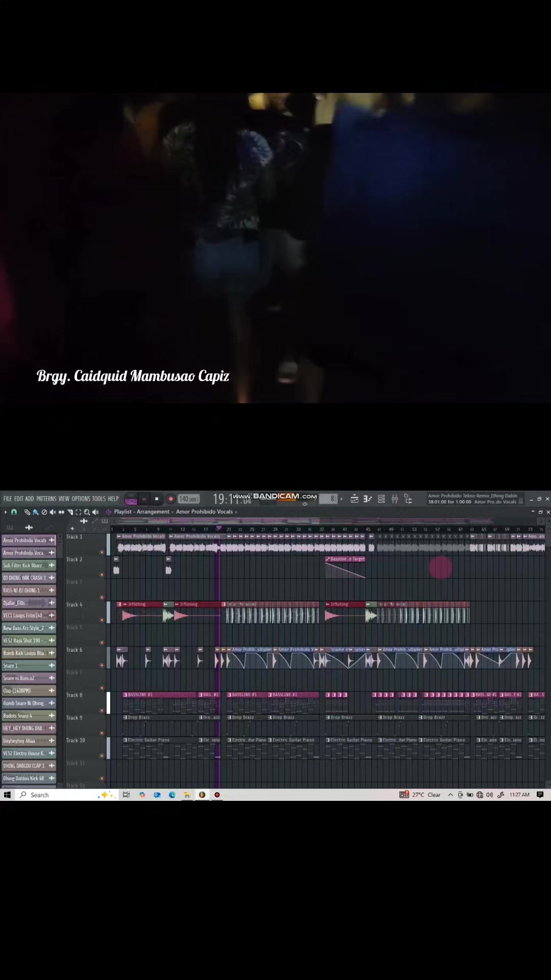Open playlist options arrow at toolbar start
The width and height of the screenshot is (551, 980).
[x=6, y=512]
